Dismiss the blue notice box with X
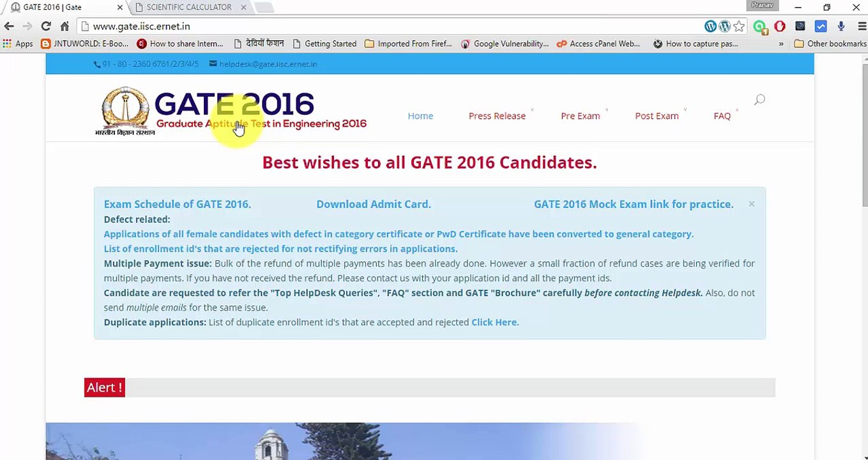Screen dimensions: 868x460 751,204
